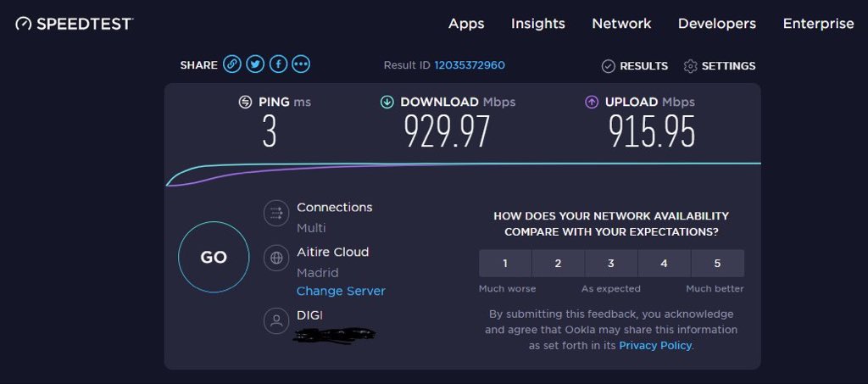This screenshot has height=384, width=868.
Task: Open Result ID 12035372960 link
Action: (470, 65)
